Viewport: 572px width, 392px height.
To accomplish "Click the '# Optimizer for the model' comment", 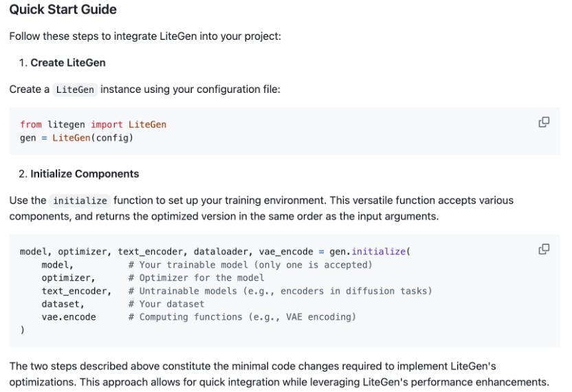I will tap(196, 278).
